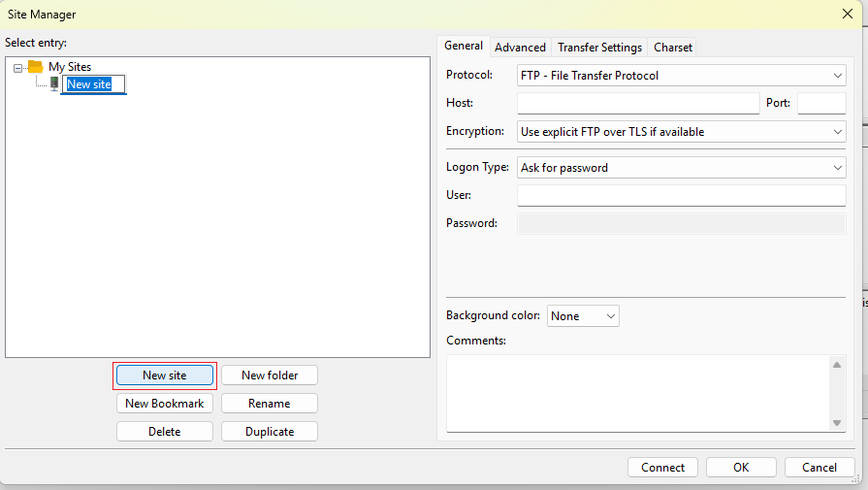Expand the Encryption dropdown list
868x490 pixels.
pyautogui.click(x=682, y=132)
